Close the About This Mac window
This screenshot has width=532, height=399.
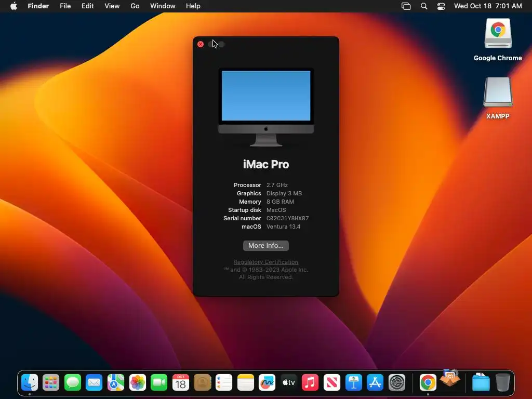click(201, 45)
